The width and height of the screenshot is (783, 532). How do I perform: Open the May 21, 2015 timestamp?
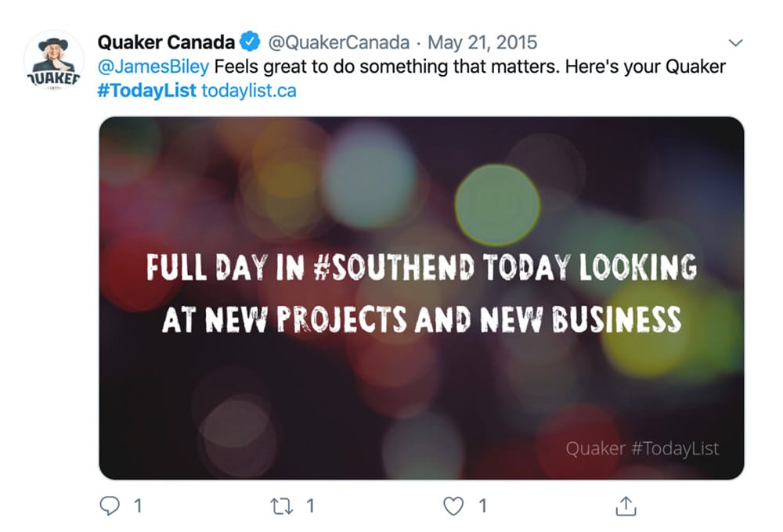pyautogui.click(x=482, y=41)
